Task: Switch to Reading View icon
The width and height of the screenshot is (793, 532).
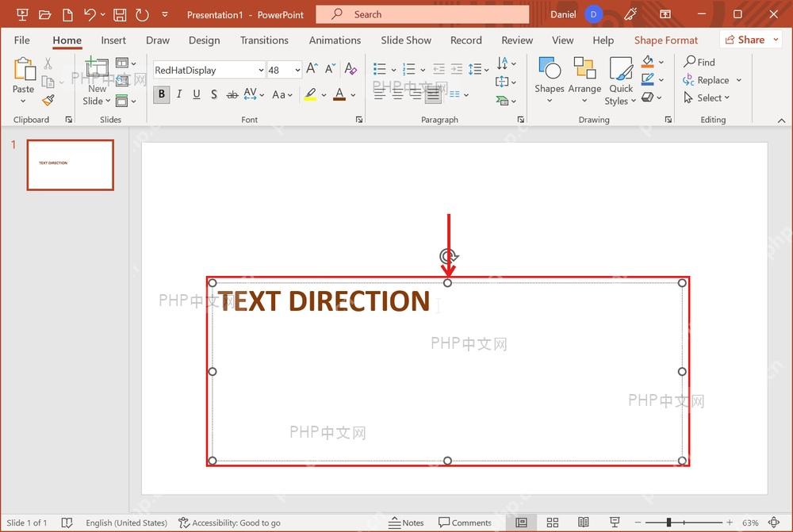Action: click(x=583, y=522)
